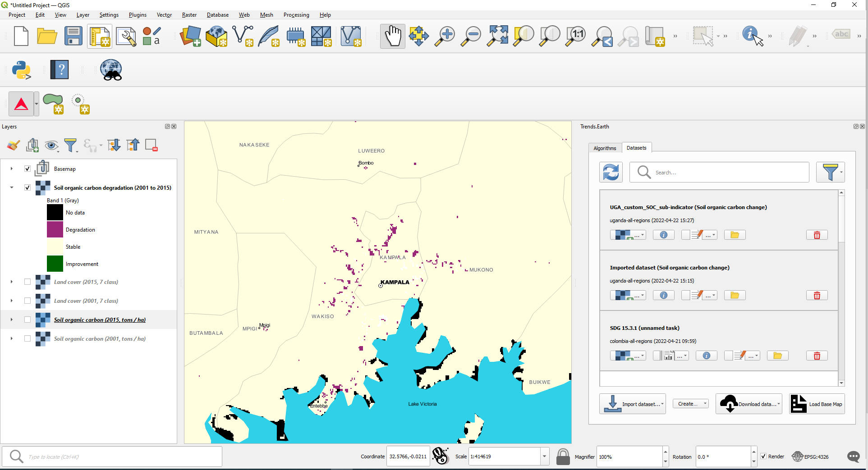Refresh the Trends.Earth datasets list
The width and height of the screenshot is (868, 470).
(x=611, y=172)
